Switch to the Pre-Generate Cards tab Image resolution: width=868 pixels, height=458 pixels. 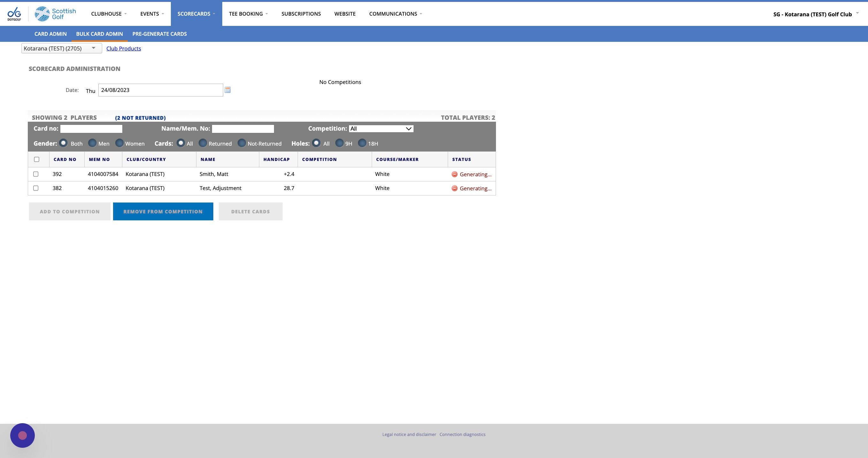[x=159, y=34]
